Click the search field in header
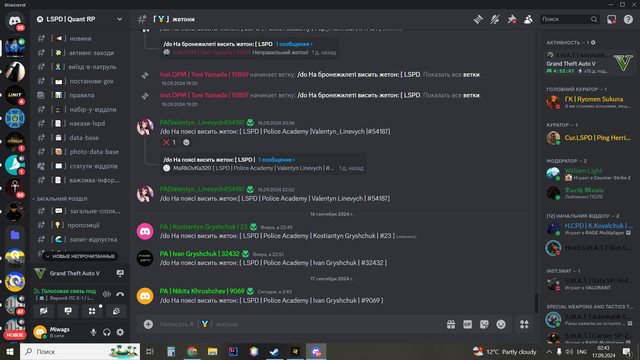 click(570, 19)
